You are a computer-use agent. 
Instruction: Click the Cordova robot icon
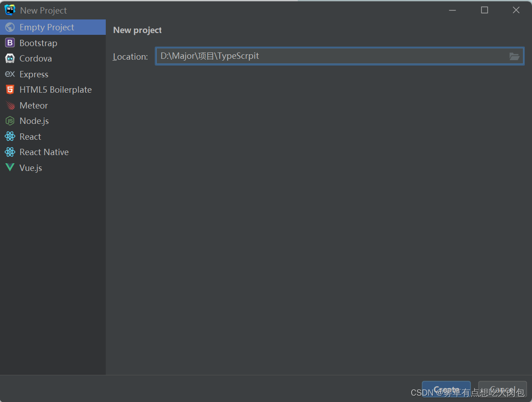(10, 58)
